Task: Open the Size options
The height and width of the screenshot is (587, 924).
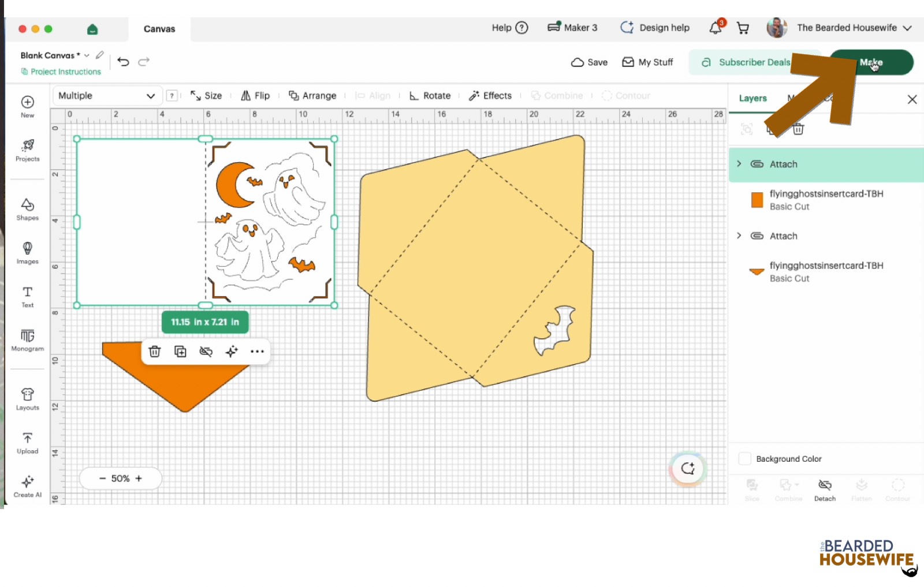Action: click(x=206, y=96)
